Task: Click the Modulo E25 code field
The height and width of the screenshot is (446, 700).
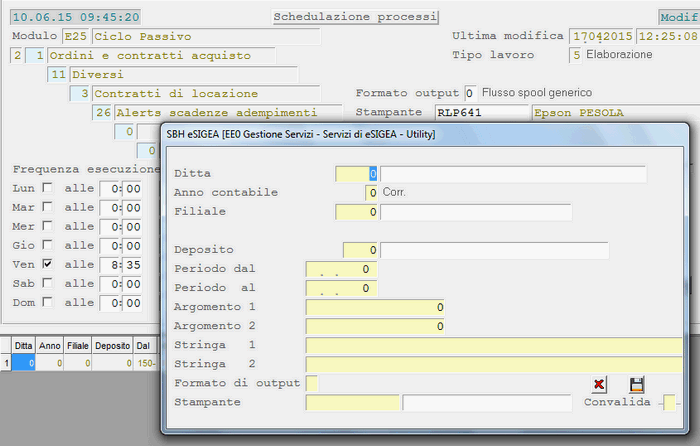Action: (x=76, y=37)
